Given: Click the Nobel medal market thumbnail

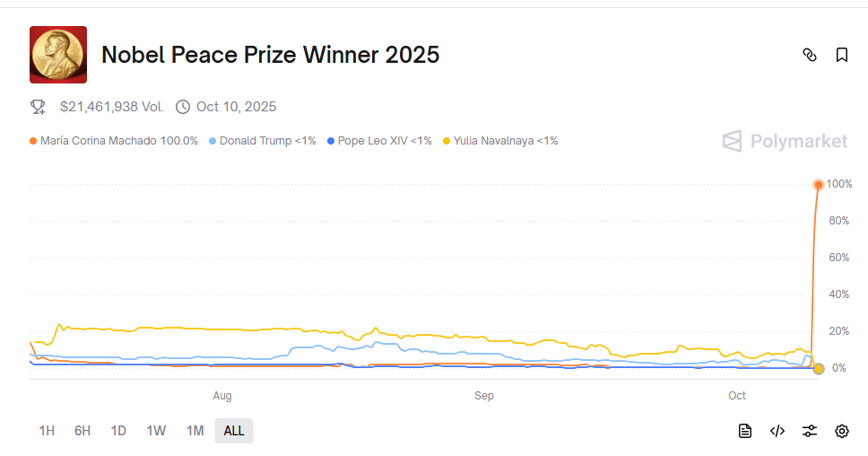Looking at the screenshot, I should click(58, 55).
